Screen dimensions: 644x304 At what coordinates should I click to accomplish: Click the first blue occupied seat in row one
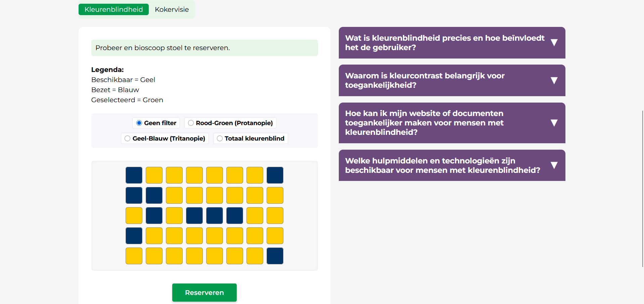click(134, 175)
